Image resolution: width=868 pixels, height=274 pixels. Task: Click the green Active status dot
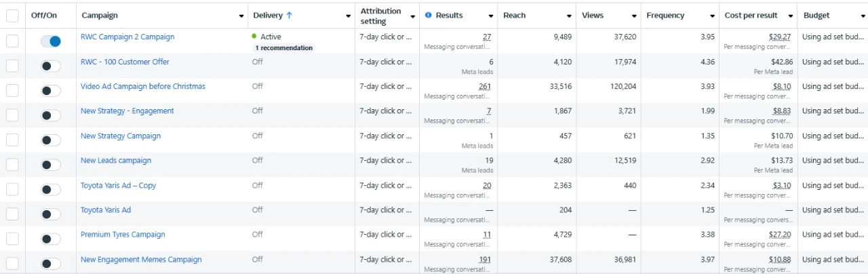click(254, 37)
